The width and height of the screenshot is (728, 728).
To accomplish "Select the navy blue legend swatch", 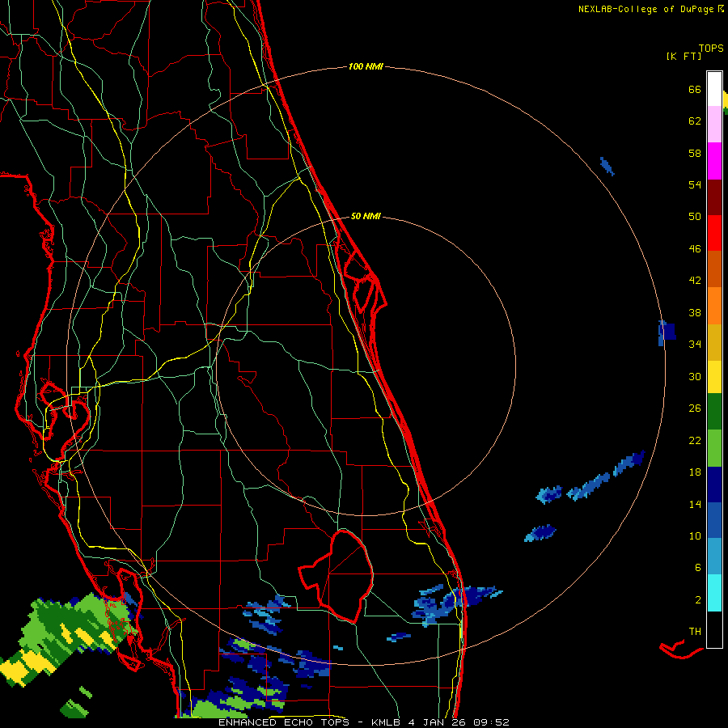I will click(x=714, y=485).
